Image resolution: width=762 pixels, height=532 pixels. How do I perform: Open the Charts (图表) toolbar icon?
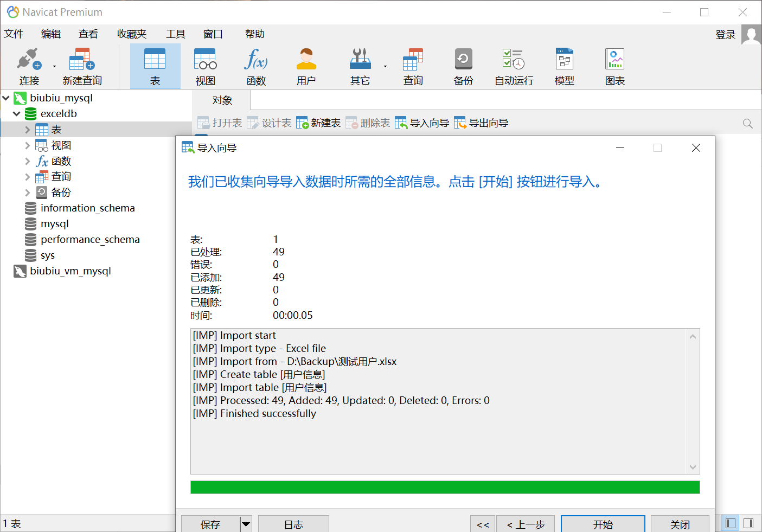[615, 66]
